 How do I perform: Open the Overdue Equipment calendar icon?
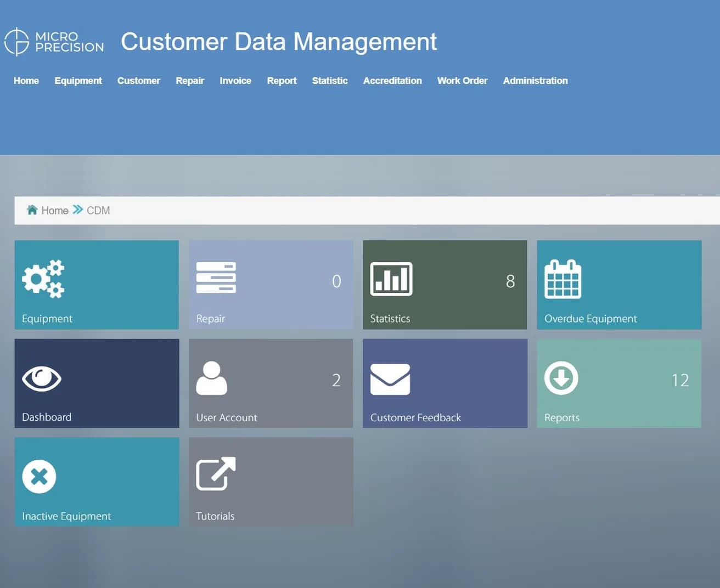(562, 279)
